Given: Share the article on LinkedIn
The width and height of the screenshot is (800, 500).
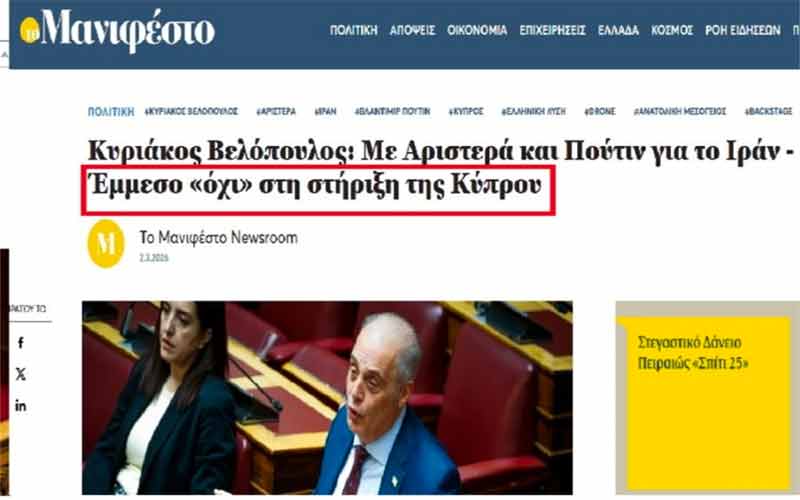Looking at the screenshot, I should click(x=20, y=406).
